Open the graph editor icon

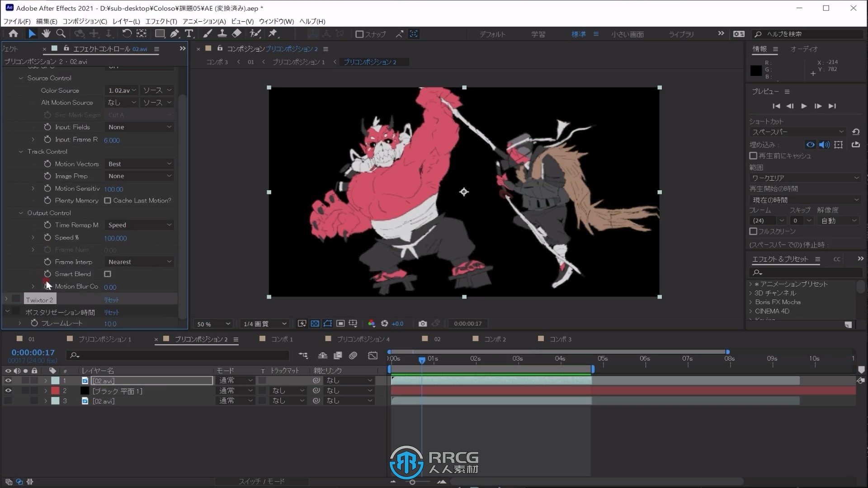[x=373, y=356]
